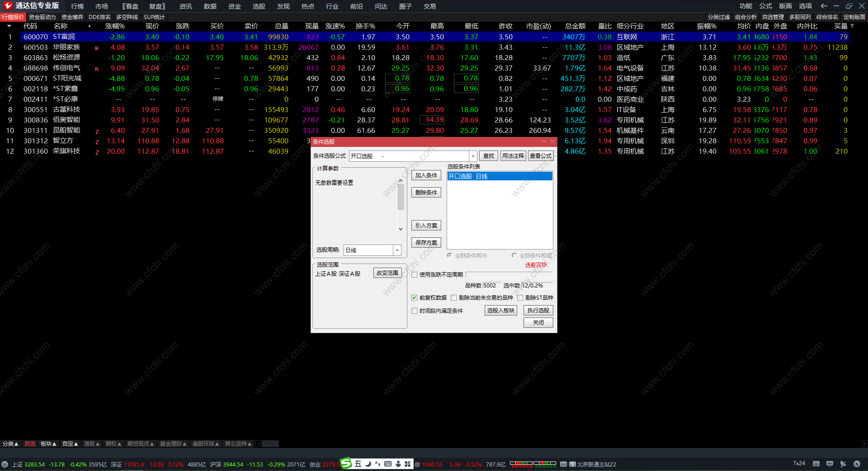The width and height of the screenshot is (868, 471).
Task: Click the monitor chart icon in the status bar
Action: (830, 464)
